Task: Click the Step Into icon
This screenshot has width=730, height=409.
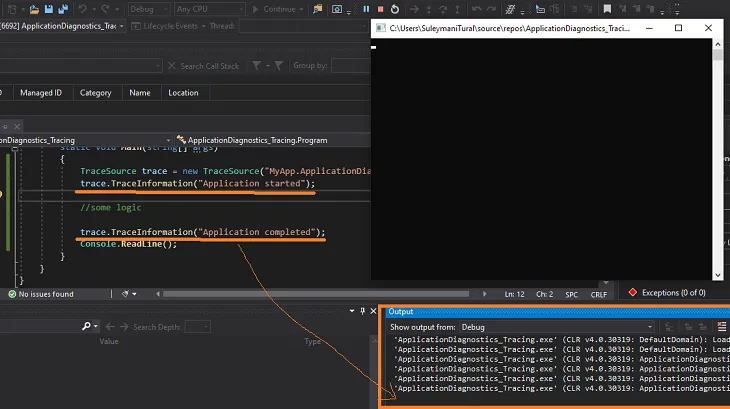Action: (x=428, y=9)
